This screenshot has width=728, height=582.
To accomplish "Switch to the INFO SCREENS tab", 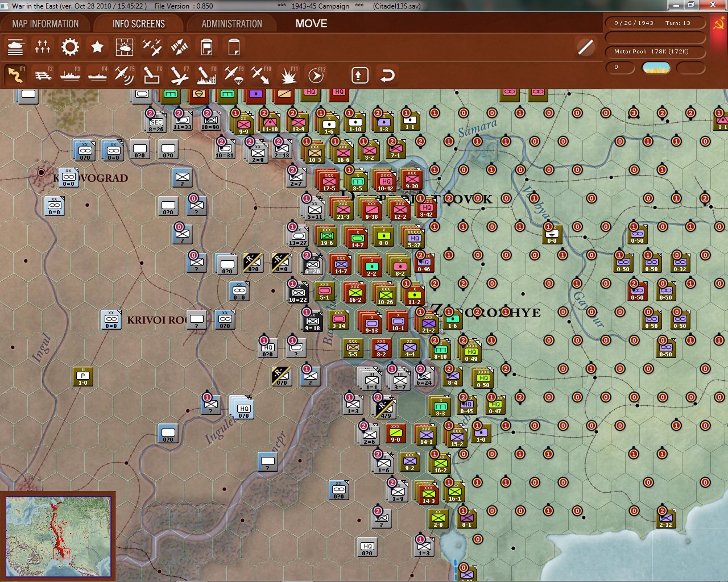I will (139, 24).
